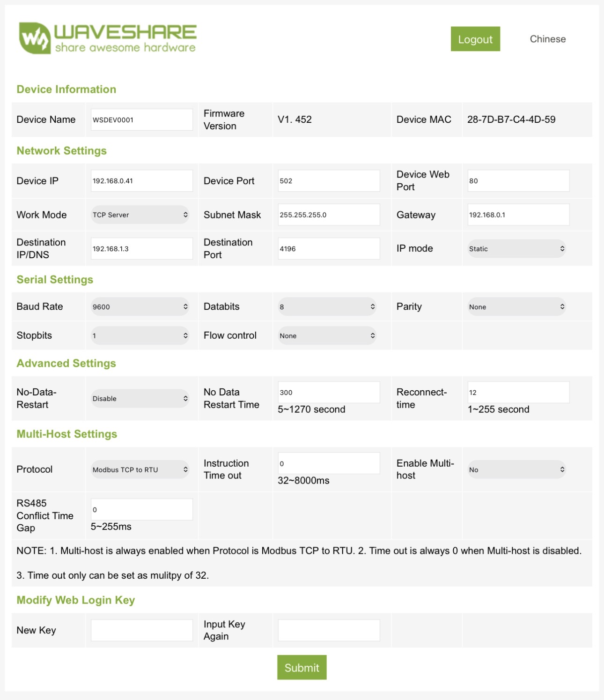
Task: Open the Stopbits selector
Action: [140, 335]
